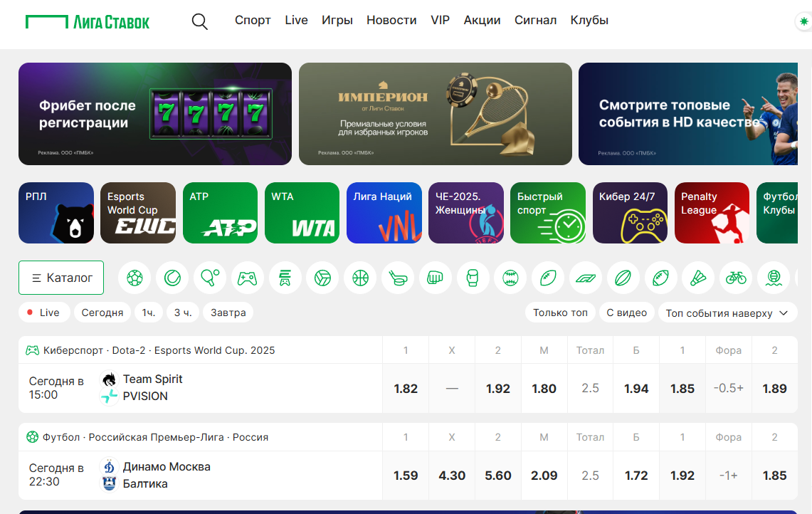Screen dimensions: 812x514
Task: Toggle the 3 ч. time filter
Action: [x=183, y=313]
